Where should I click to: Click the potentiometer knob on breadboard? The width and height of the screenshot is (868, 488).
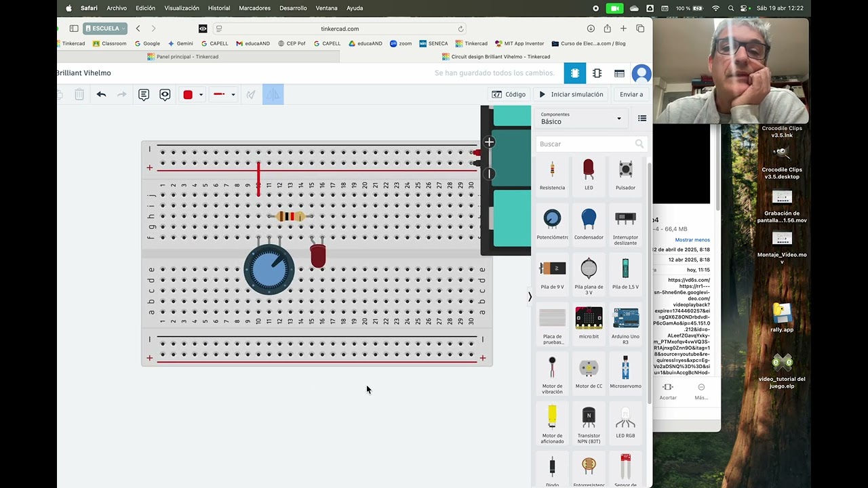269,269
